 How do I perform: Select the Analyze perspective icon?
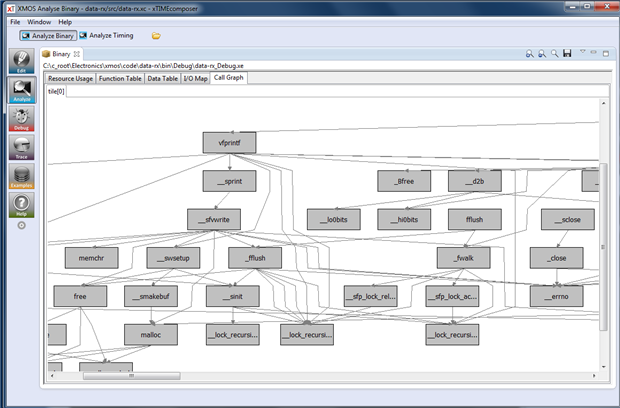[x=21, y=91]
